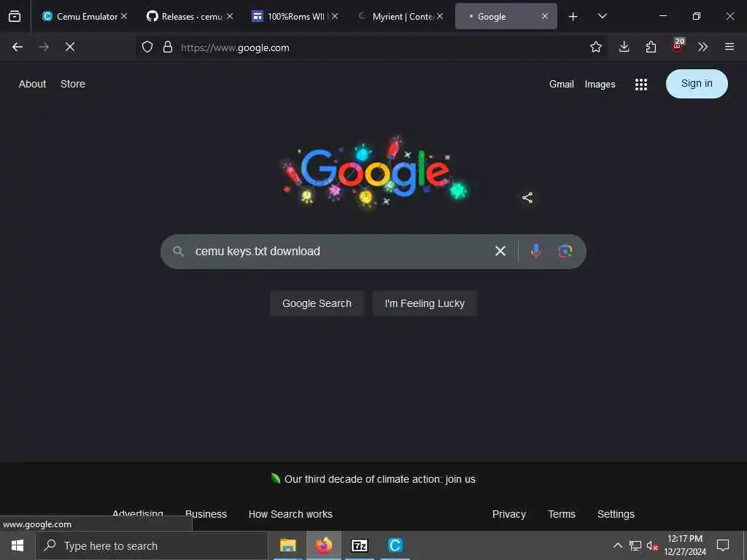Open File Explorer from taskbar

click(287, 545)
